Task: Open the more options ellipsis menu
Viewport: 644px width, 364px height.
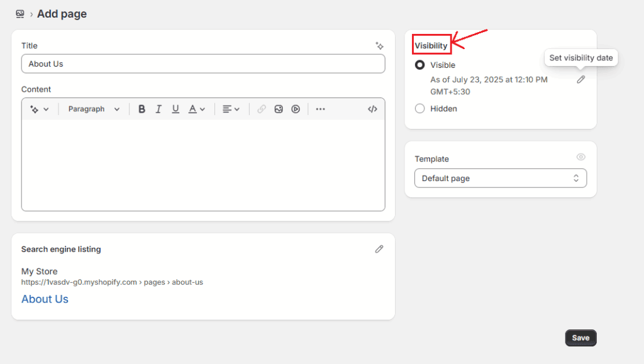Action: [320, 109]
